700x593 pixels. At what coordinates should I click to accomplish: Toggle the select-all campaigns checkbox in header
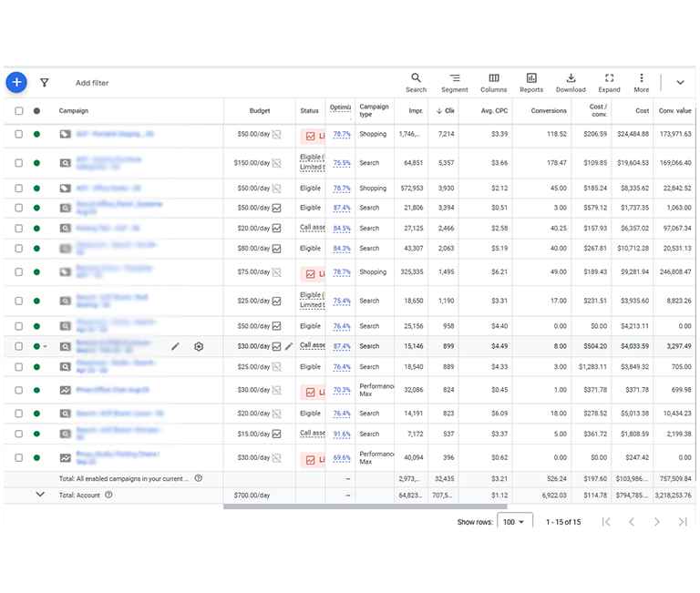tap(19, 111)
